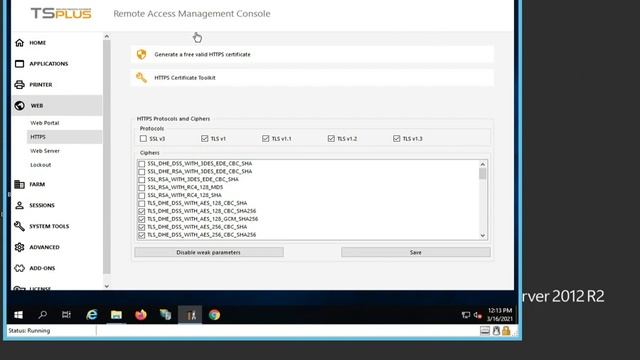Toggle TLS v1.1 protocol checkbox
This screenshot has width=640, height=360.
(x=266, y=139)
